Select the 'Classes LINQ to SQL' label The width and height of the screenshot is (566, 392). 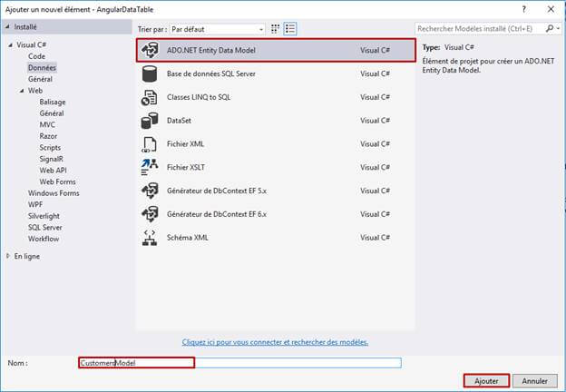199,97
